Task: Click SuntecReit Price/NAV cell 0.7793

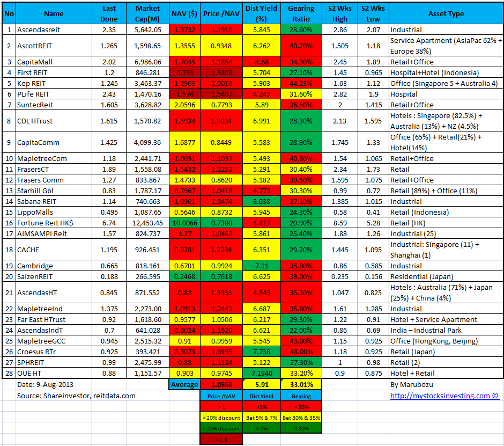Action: click(x=221, y=105)
